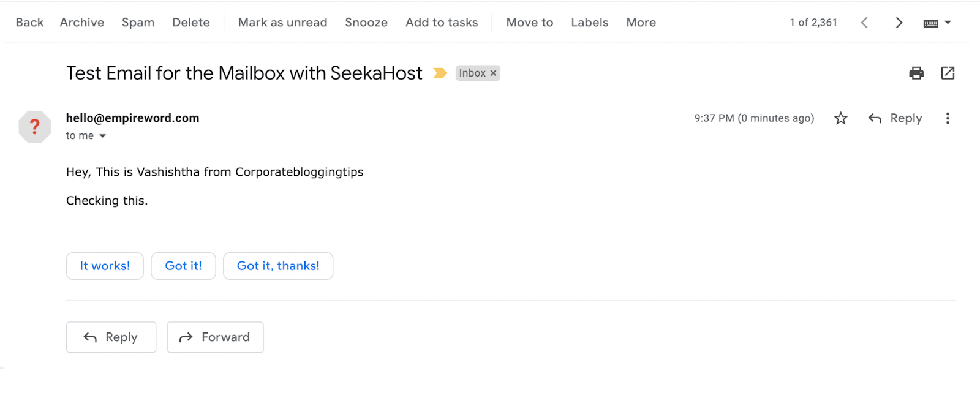Snooze this email
This screenshot has width=980, height=398.
pyautogui.click(x=366, y=23)
